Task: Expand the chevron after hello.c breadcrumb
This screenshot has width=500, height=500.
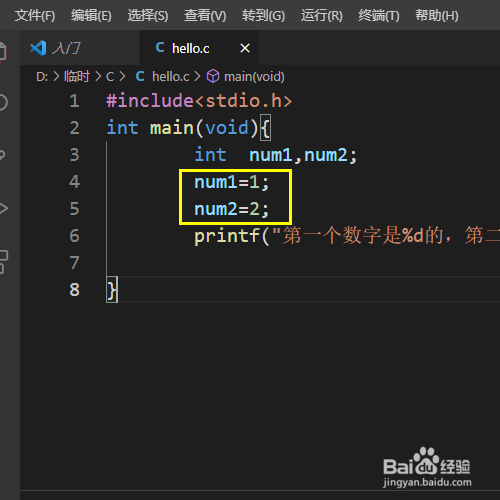Action: coord(198,77)
